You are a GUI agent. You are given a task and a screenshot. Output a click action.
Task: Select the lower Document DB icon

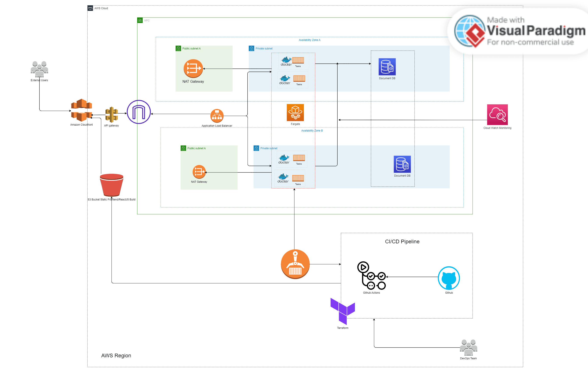point(402,164)
